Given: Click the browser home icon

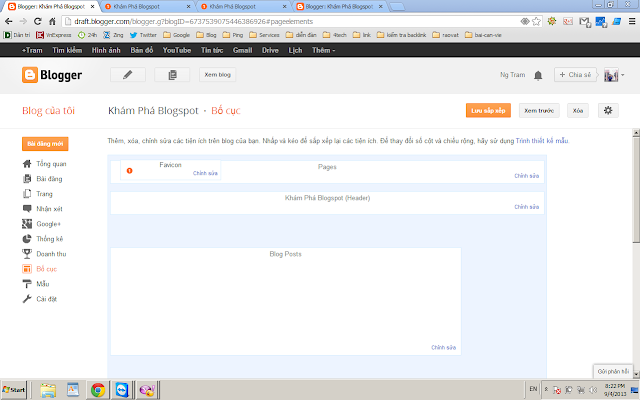Looking at the screenshot, I should pos(52,21).
